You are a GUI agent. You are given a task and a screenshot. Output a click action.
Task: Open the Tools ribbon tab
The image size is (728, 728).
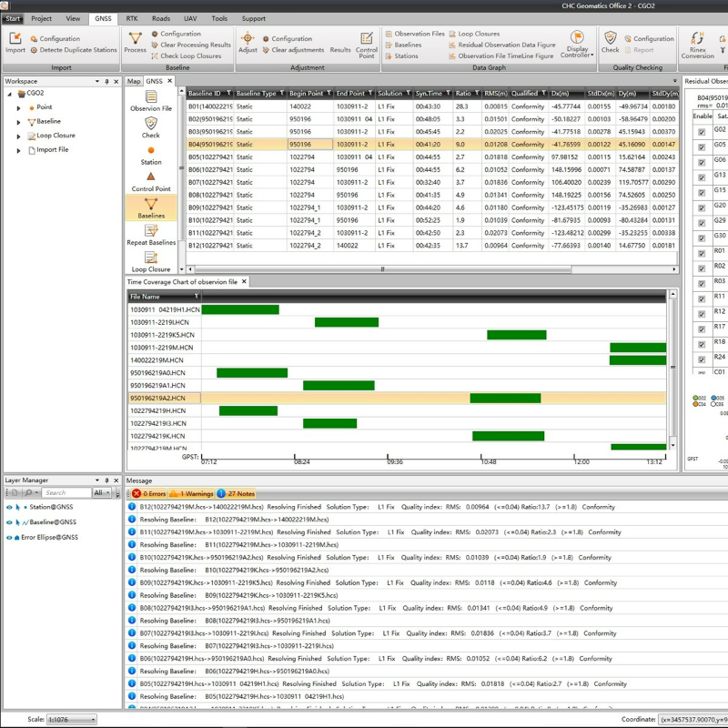click(217, 18)
